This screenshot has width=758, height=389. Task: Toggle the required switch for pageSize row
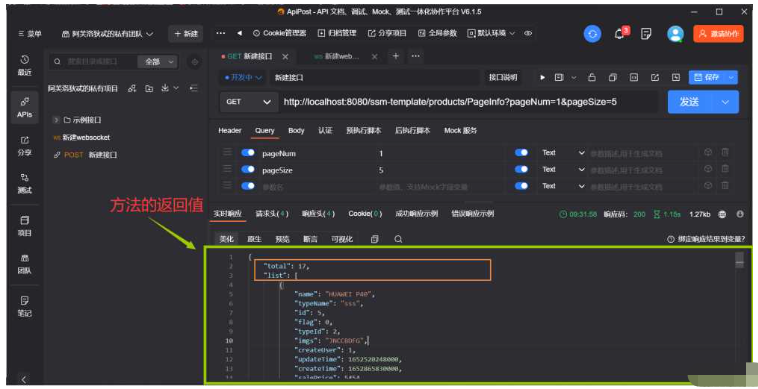point(521,170)
